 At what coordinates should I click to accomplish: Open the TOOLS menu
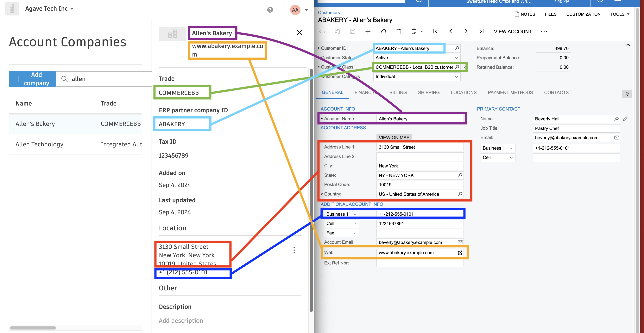click(x=620, y=14)
